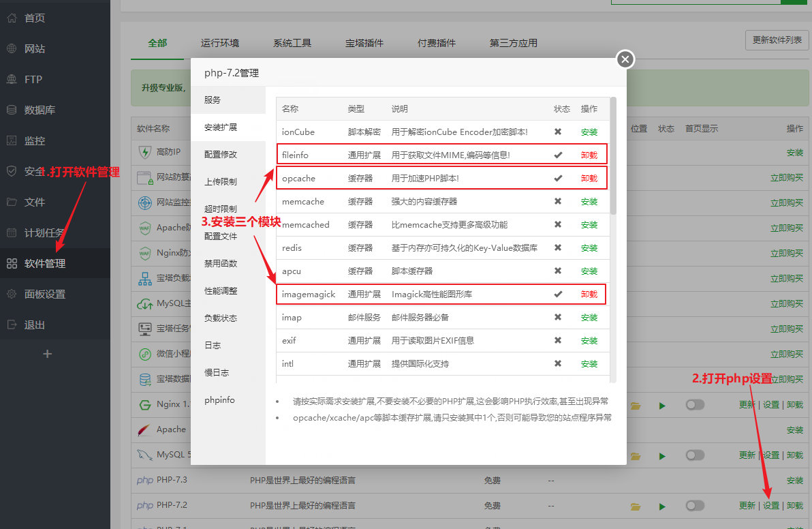
Task: Install the intl extension
Action: [589, 364]
